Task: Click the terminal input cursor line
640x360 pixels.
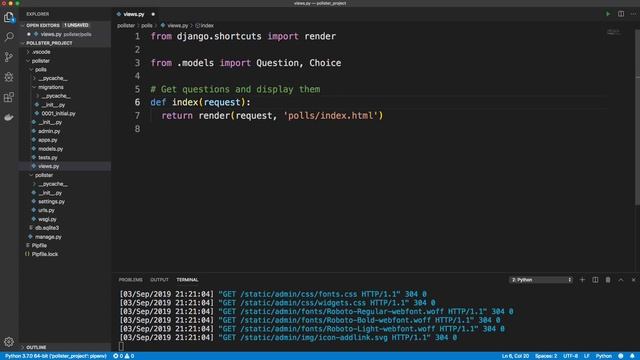Action: 121,346
